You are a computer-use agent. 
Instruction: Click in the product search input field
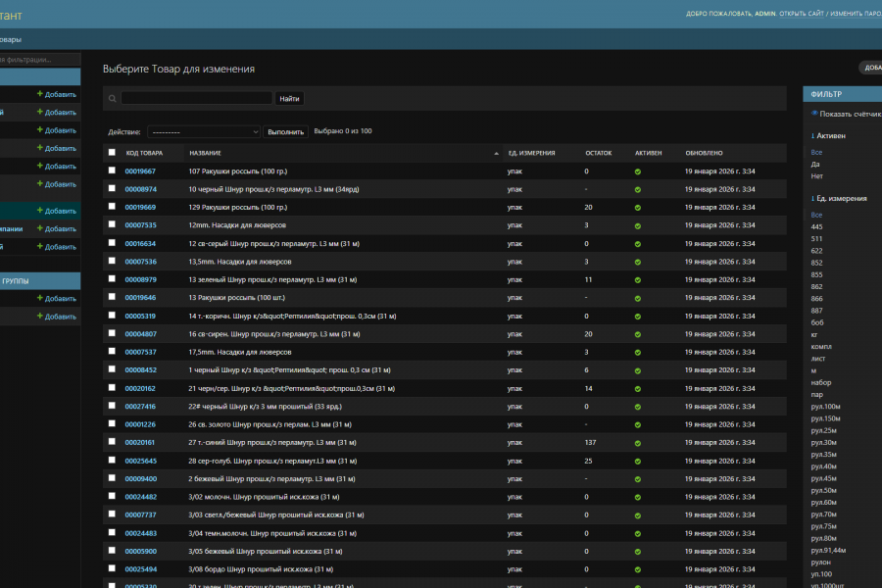pos(197,98)
